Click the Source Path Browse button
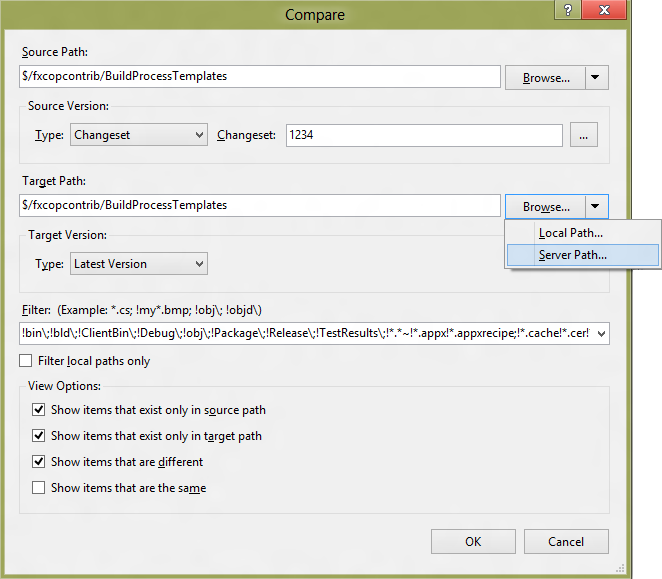Screen dimensions: 662x579 [x=545, y=78]
